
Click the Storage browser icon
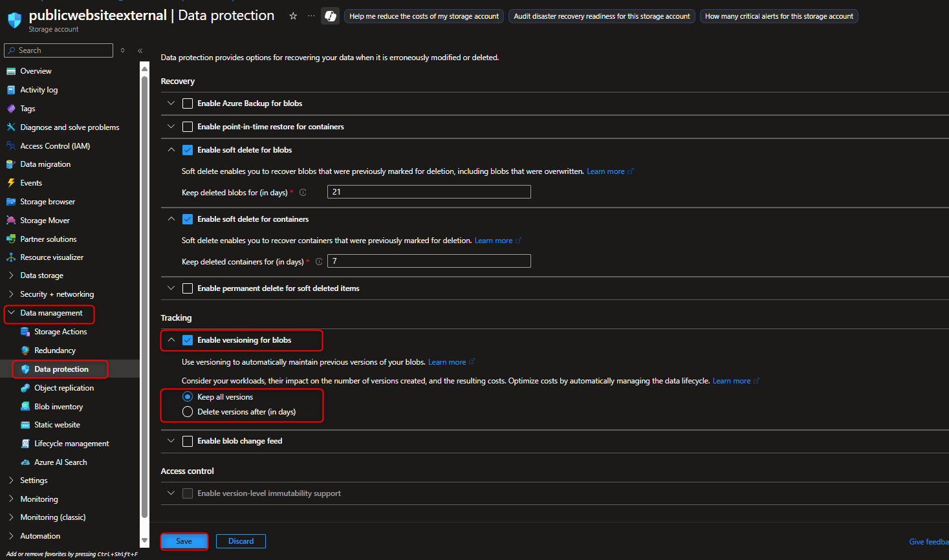(11, 202)
